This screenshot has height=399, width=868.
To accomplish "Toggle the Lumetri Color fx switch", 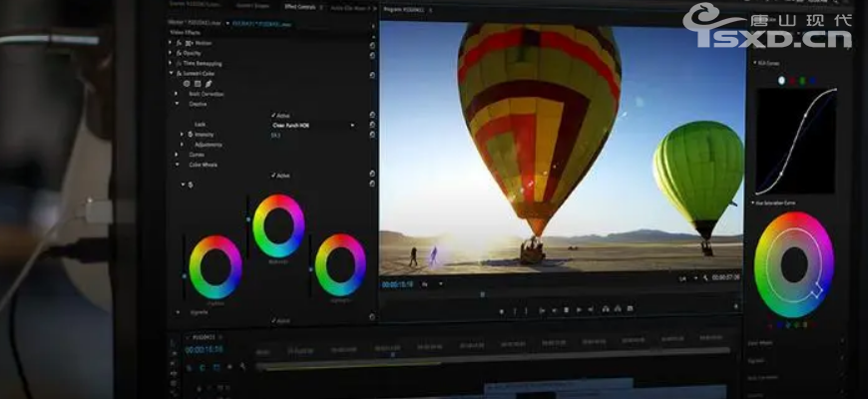I will (179, 73).
